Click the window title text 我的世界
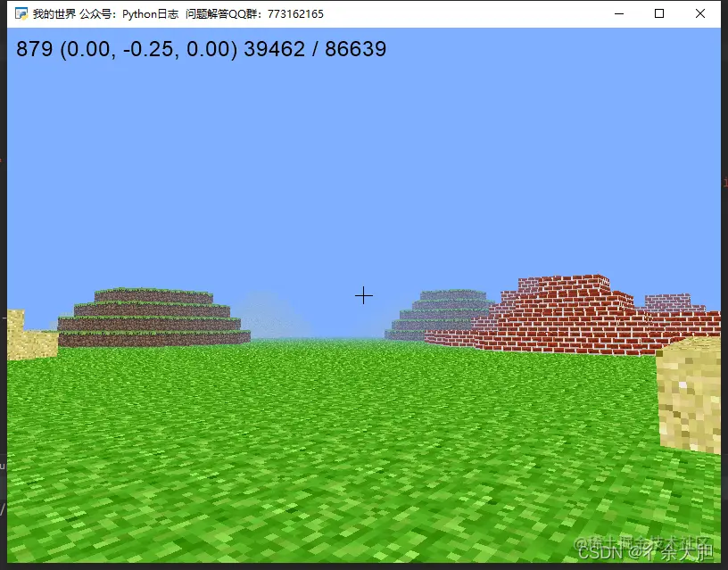This screenshot has height=570, width=728. click(x=54, y=14)
